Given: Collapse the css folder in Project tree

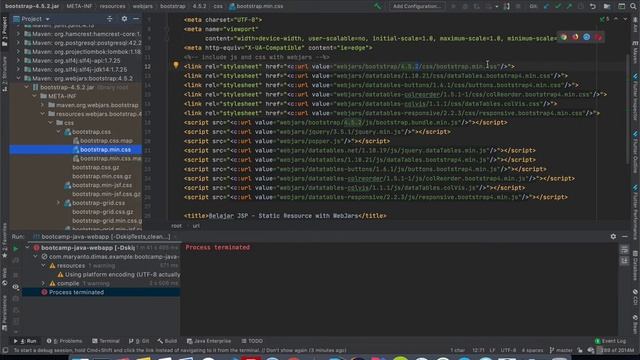Looking at the screenshot, I should point(51,122).
